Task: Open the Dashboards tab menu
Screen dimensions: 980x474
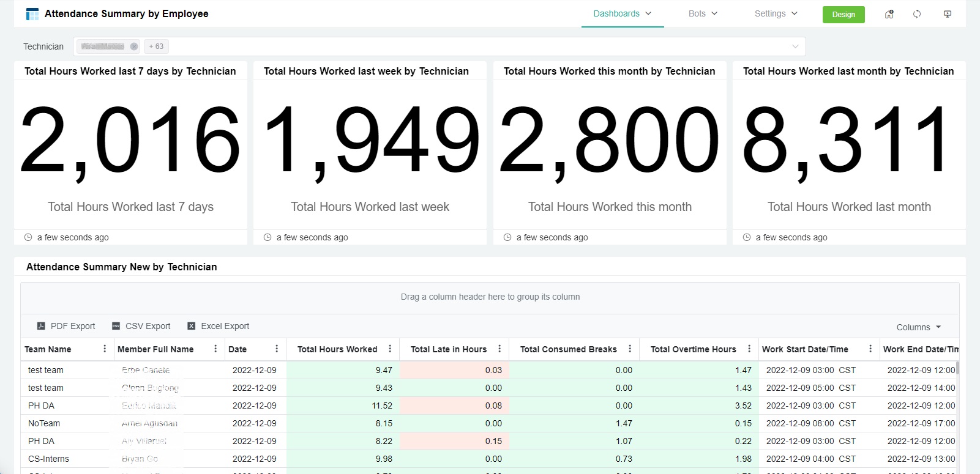Action: click(622, 13)
